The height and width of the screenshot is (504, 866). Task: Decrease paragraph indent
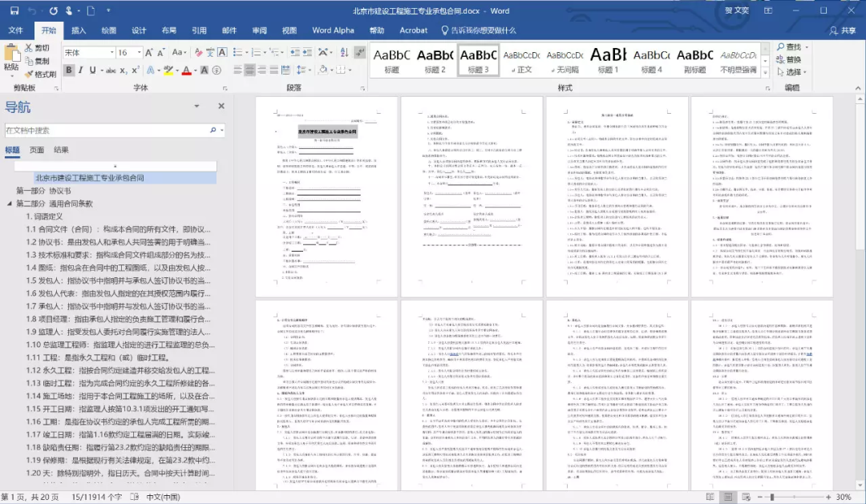(x=295, y=52)
